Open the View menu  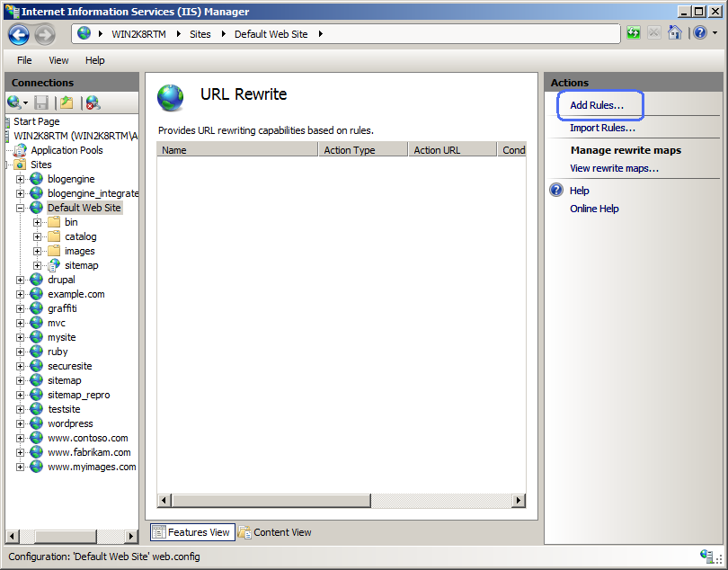[58, 60]
